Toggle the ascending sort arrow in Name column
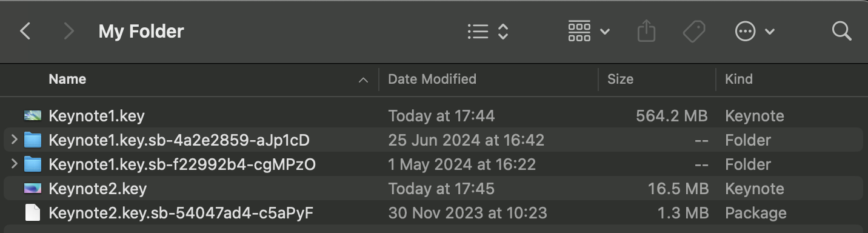The image size is (868, 233). point(364,80)
